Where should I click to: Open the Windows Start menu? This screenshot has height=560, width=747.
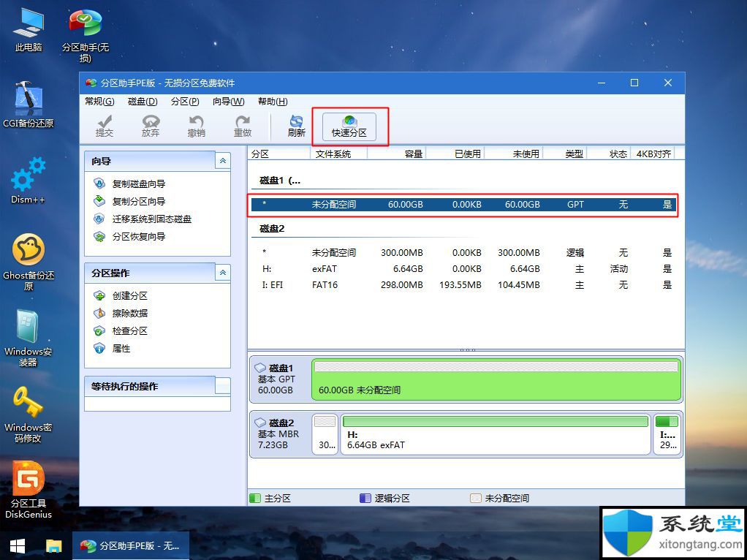[18, 545]
